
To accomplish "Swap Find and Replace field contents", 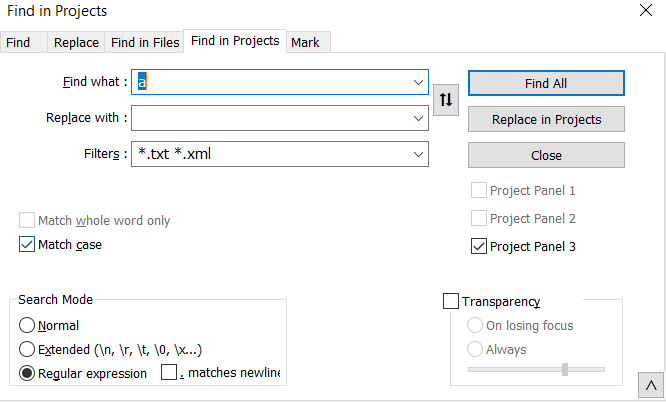I will coord(446,100).
